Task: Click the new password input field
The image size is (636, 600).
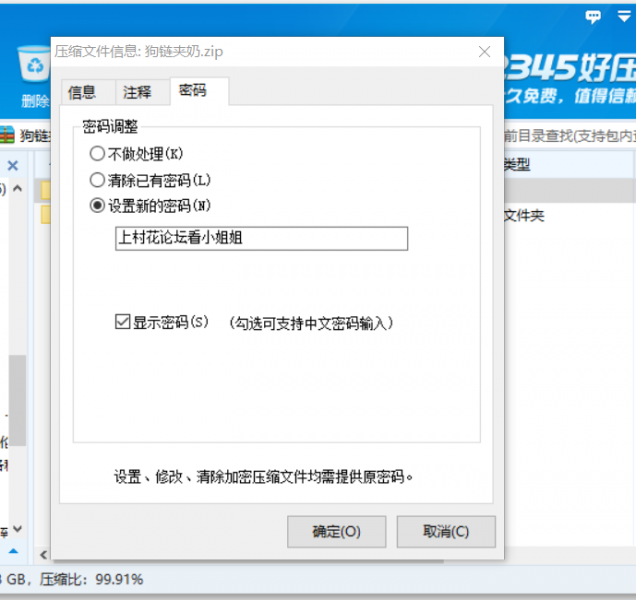Action: pos(261,238)
